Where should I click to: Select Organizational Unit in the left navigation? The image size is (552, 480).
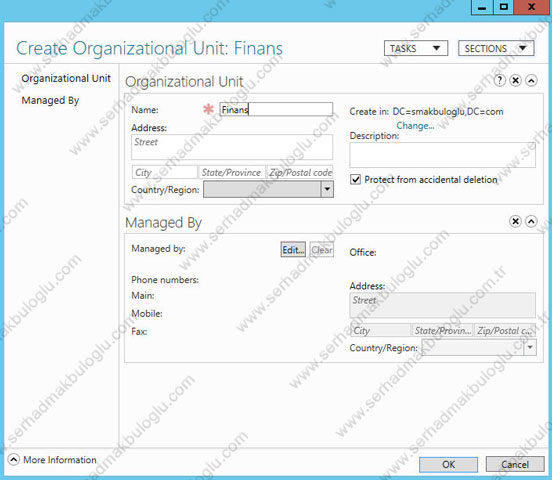click(x=66, y=78)
